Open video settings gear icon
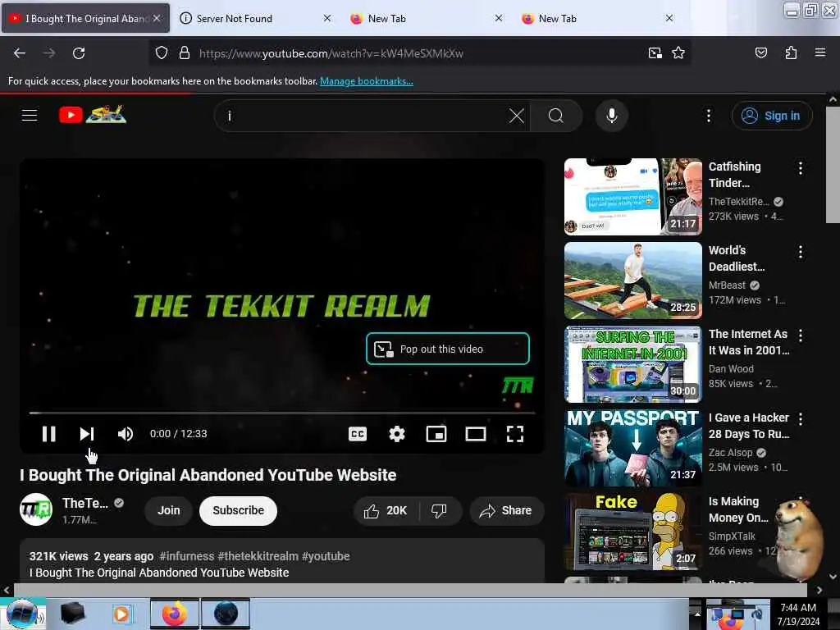Viewport: 840px width, 630px height. (396, 434)
